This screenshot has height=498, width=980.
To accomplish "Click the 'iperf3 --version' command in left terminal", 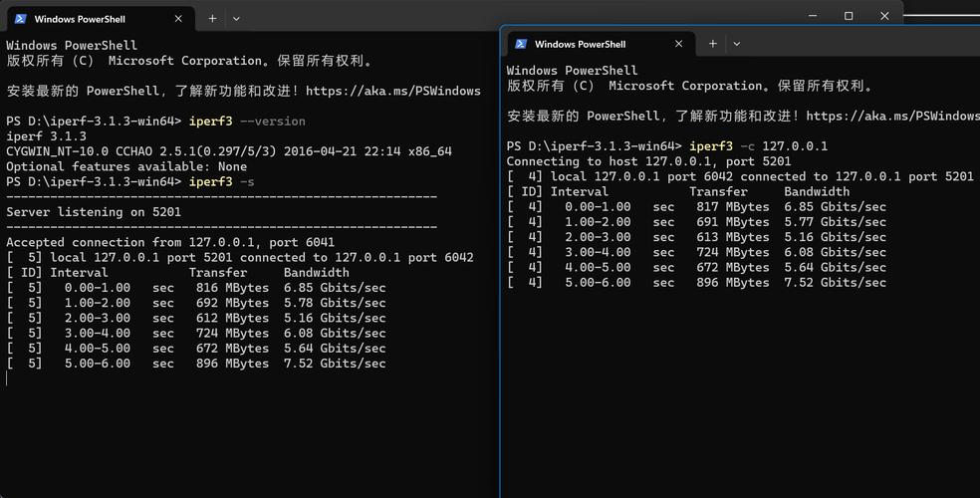I will (247, 122).
